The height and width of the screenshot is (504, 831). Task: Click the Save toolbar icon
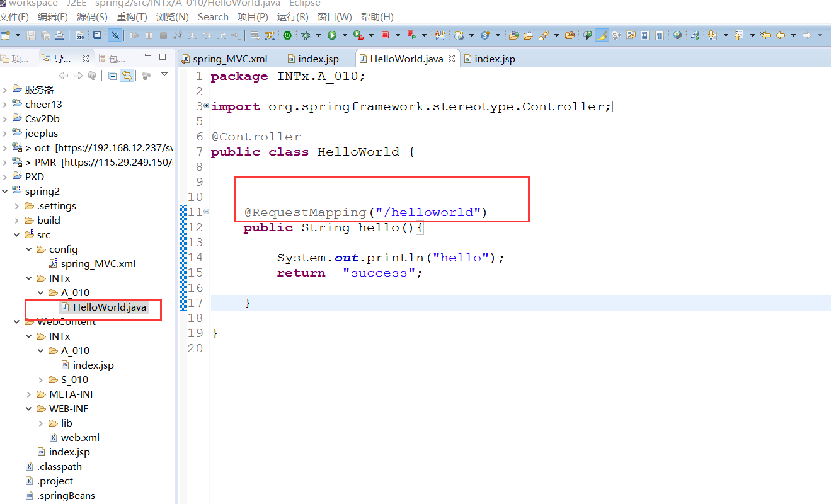[x=30, y=35]
